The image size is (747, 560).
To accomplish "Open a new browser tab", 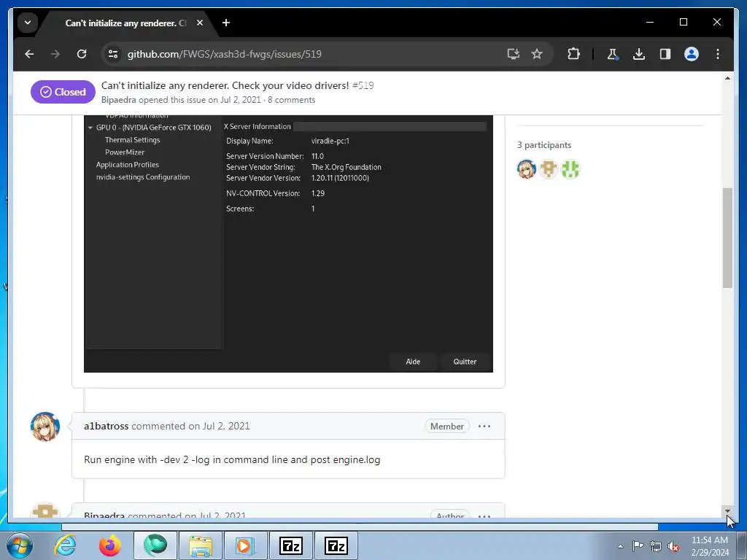I will [226, 23].
